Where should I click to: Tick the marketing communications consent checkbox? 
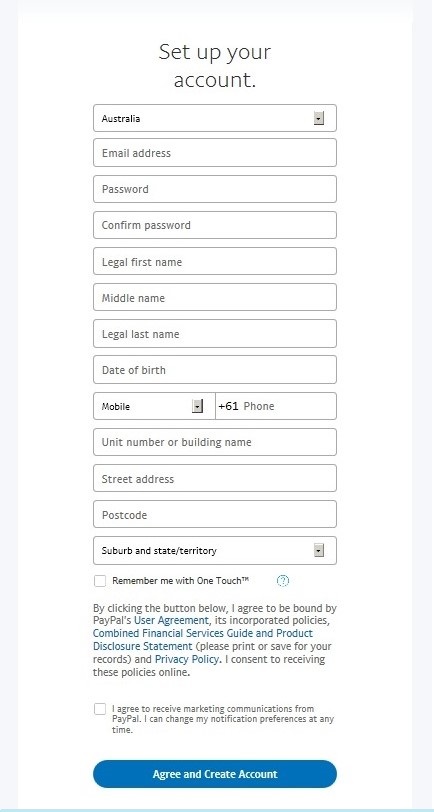(100, 709)
